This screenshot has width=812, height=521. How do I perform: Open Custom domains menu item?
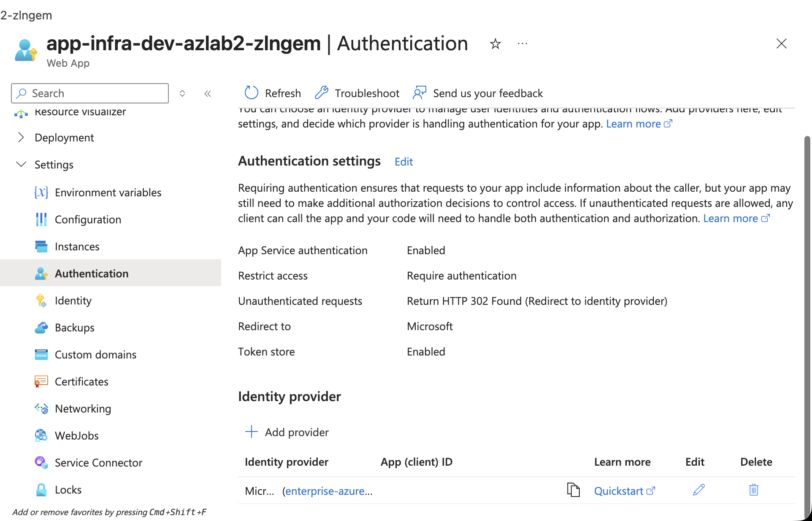95,355
